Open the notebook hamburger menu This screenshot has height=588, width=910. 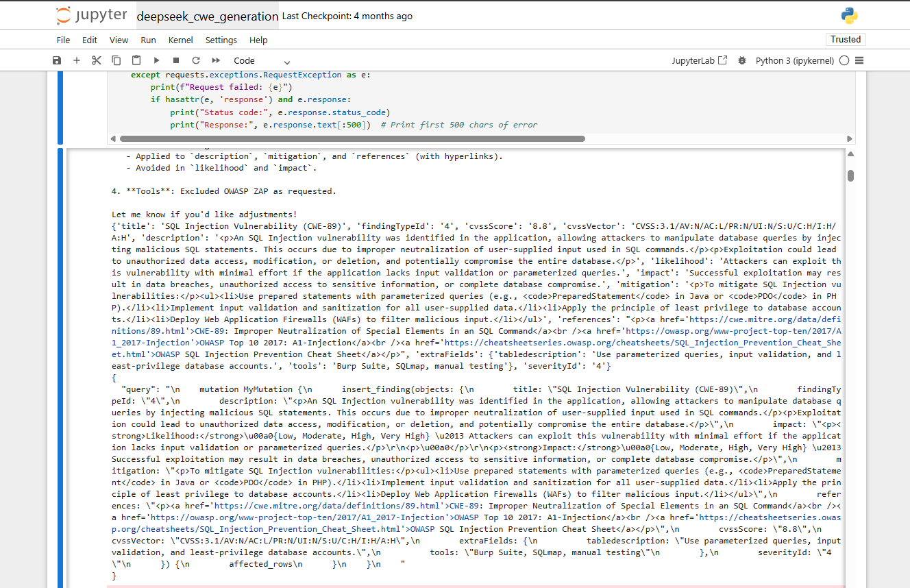tap(860, 60)
